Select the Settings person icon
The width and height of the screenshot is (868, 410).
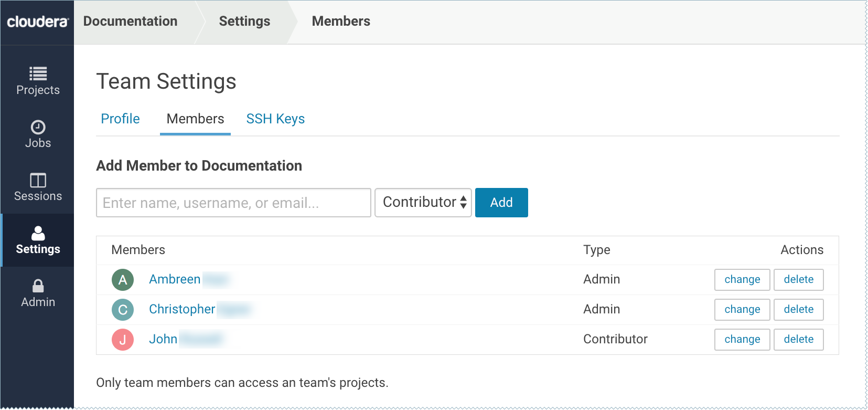pos(38,233)
